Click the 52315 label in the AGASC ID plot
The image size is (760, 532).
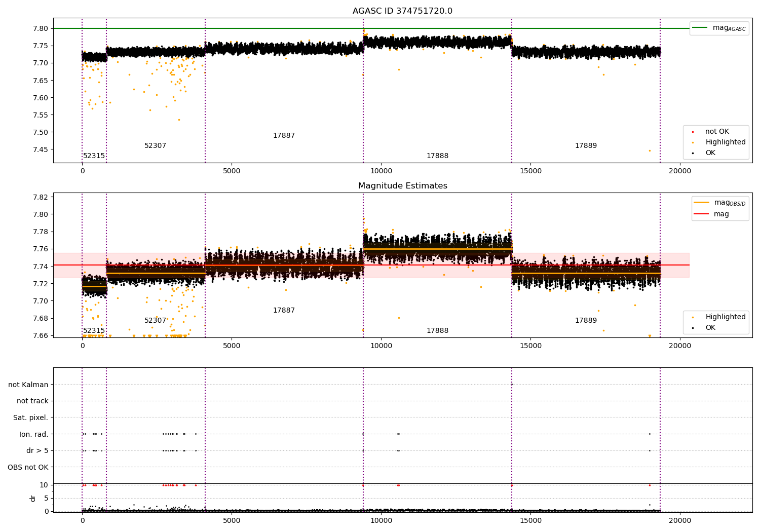(x=94, y=156)
